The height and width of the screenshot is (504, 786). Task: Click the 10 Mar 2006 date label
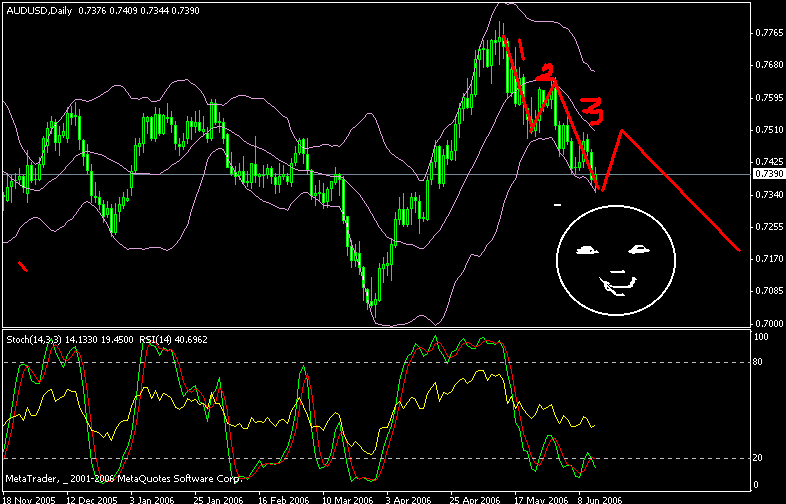click(348, 499)
